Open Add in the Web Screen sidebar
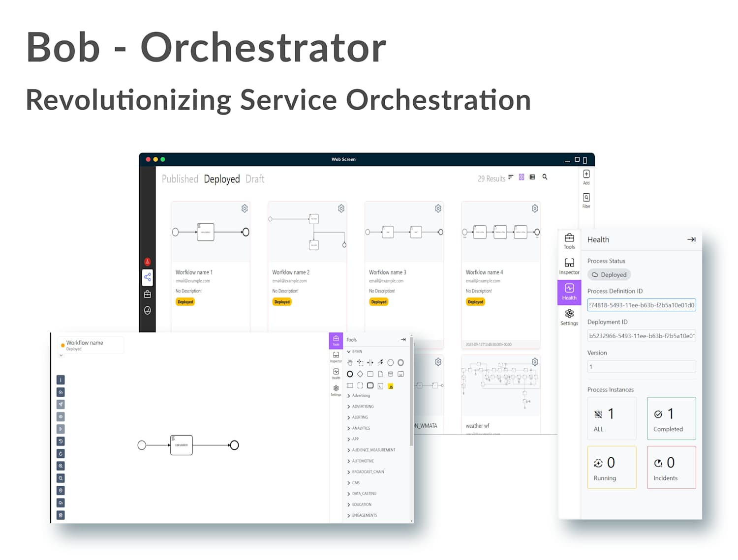Screen dimensions: 738x560 tap(586, 177)
